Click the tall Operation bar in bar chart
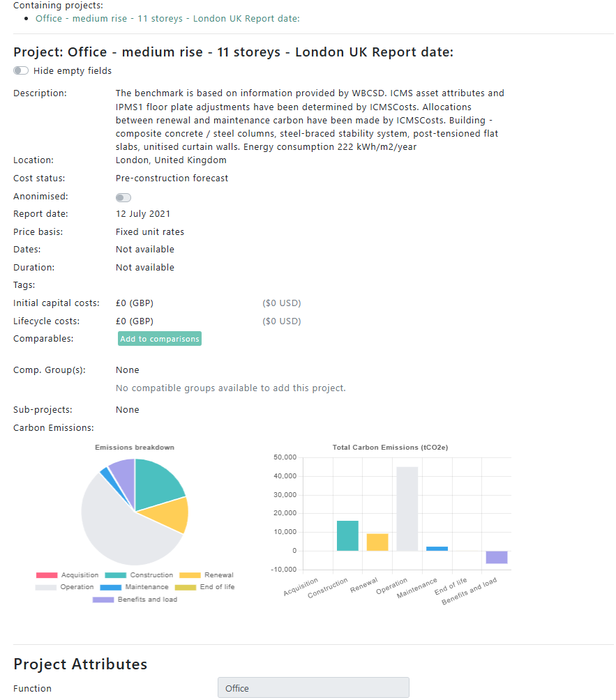 pyautogui.click(x=407, y=509)
